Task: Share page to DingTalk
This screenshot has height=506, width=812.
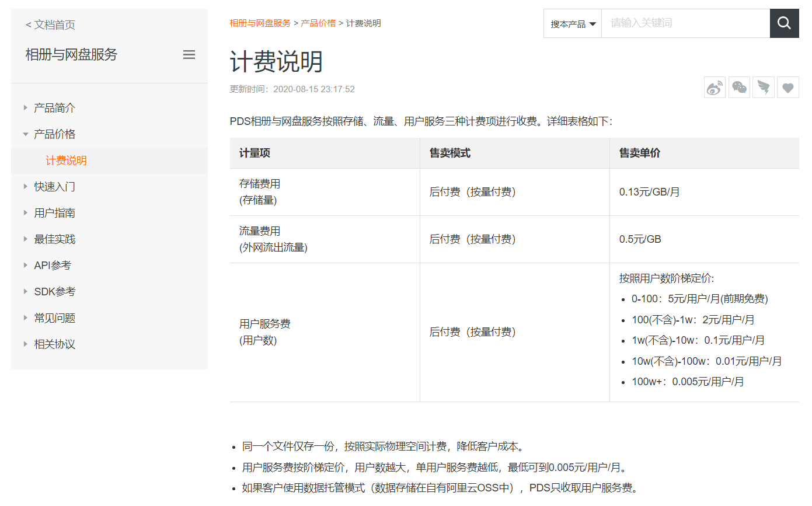Action: (x=764, y=87)
